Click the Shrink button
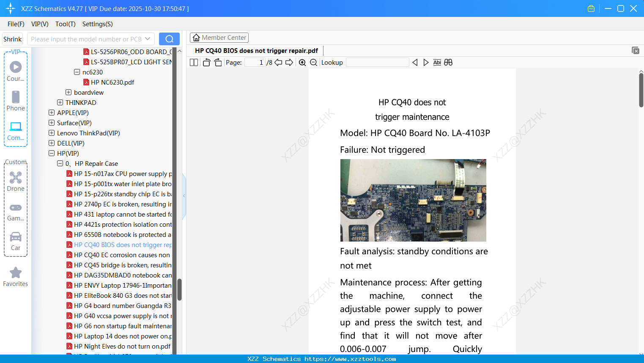The width and height of the screenshot is (644, 363). tap(13, 39)
